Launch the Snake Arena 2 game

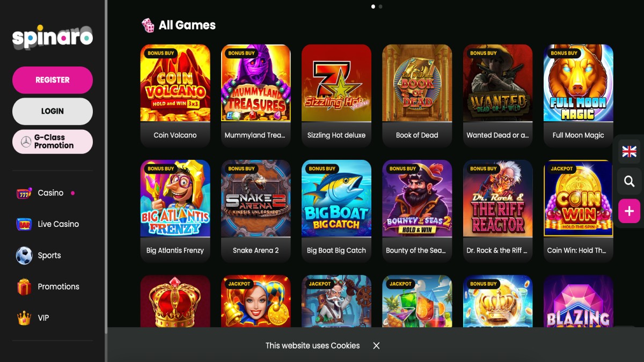pyautogui.click(x=256, y=211)
